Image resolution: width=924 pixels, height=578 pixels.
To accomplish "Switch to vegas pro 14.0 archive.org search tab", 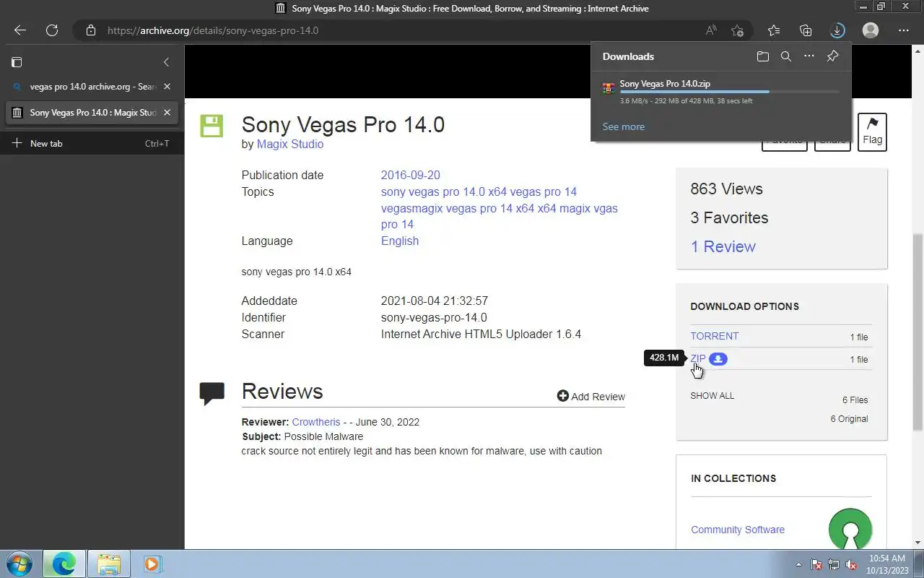I will (x=92, y=87).
